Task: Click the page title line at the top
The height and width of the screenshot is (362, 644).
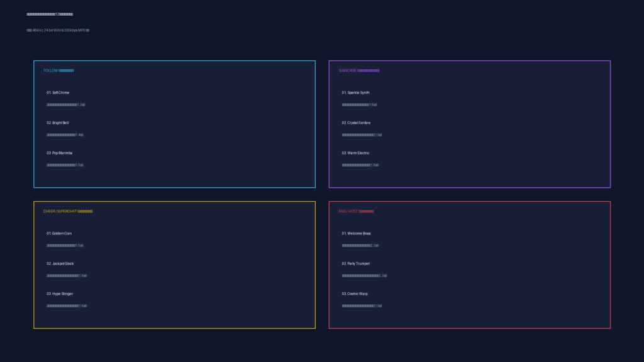Action: tap(50, 14)
